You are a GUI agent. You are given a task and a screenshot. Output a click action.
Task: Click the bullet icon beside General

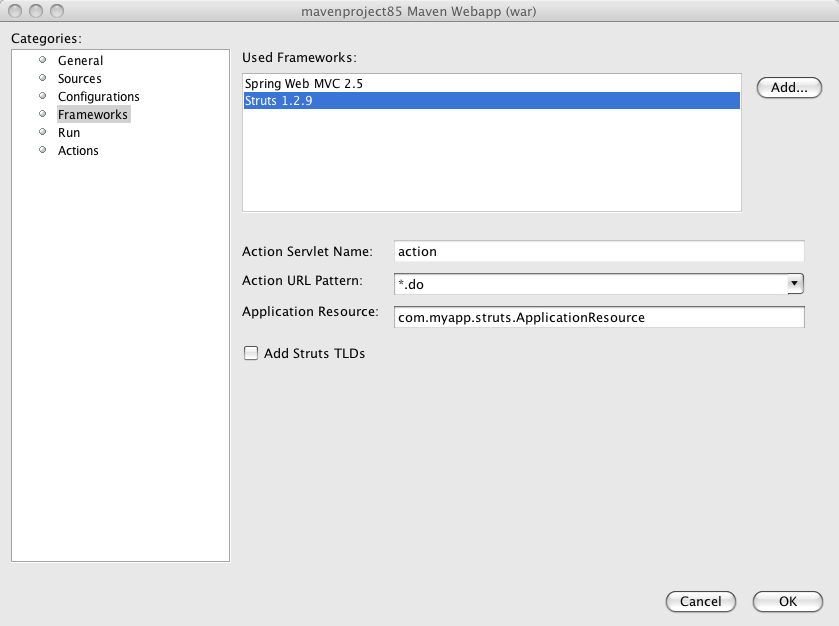coord(43,60)
